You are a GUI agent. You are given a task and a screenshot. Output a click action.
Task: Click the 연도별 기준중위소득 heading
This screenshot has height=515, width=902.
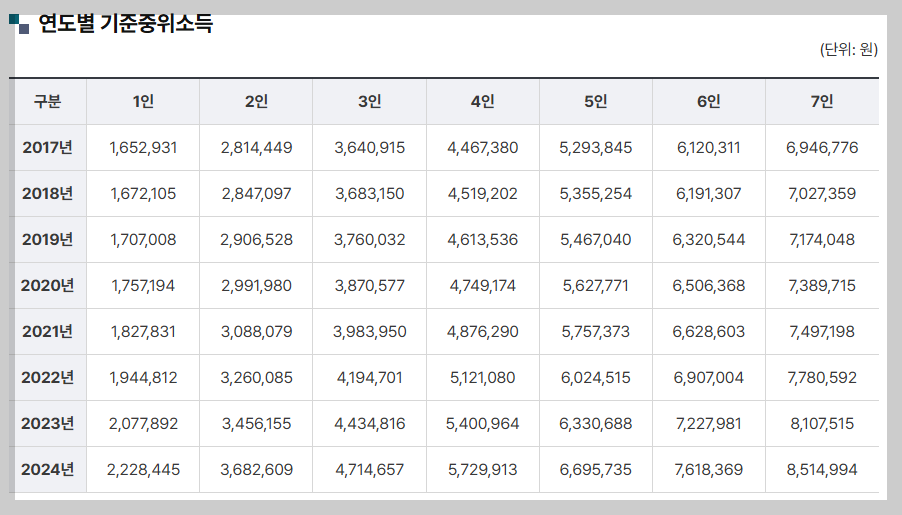point(125,24)
